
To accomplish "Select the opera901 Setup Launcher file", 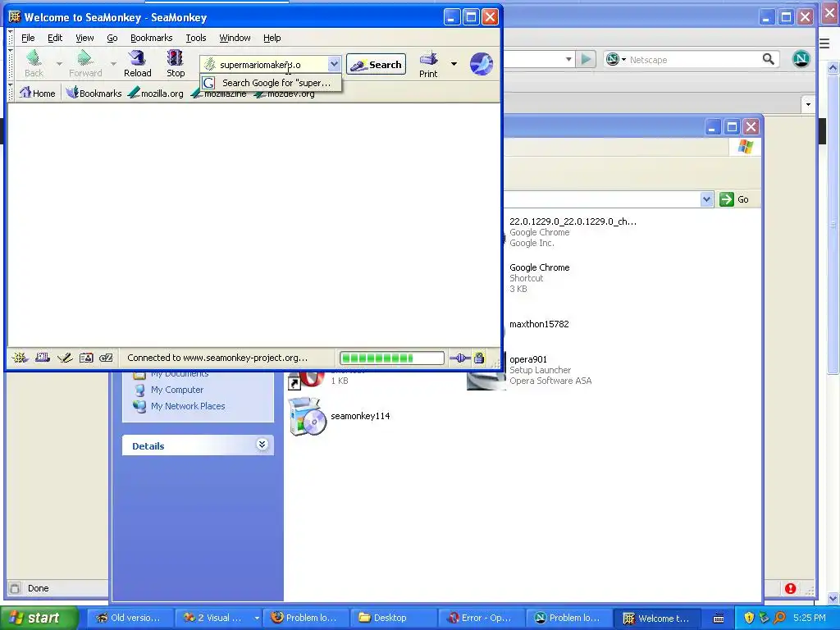I will tap(550, 370).
